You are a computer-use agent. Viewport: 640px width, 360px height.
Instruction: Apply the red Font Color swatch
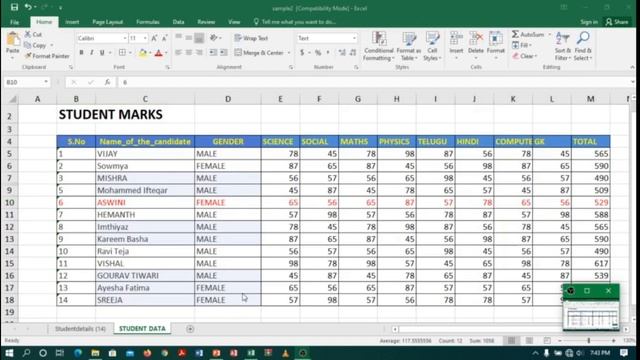click(x=159, y=53)
